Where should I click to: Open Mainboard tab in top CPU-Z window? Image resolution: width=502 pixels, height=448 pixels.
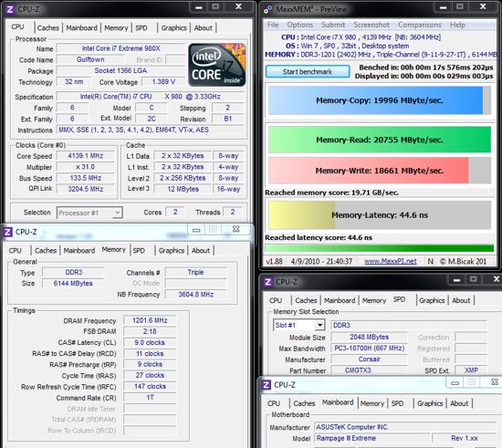(x=81, y=28)
